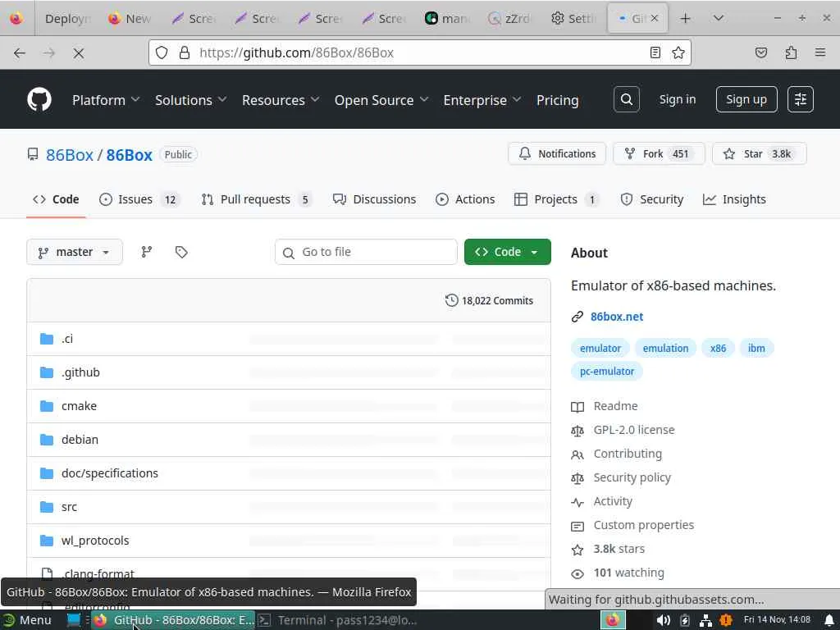Open the master branch selector
This screenshot has height=630, width=840.
[x=75, y=252]
